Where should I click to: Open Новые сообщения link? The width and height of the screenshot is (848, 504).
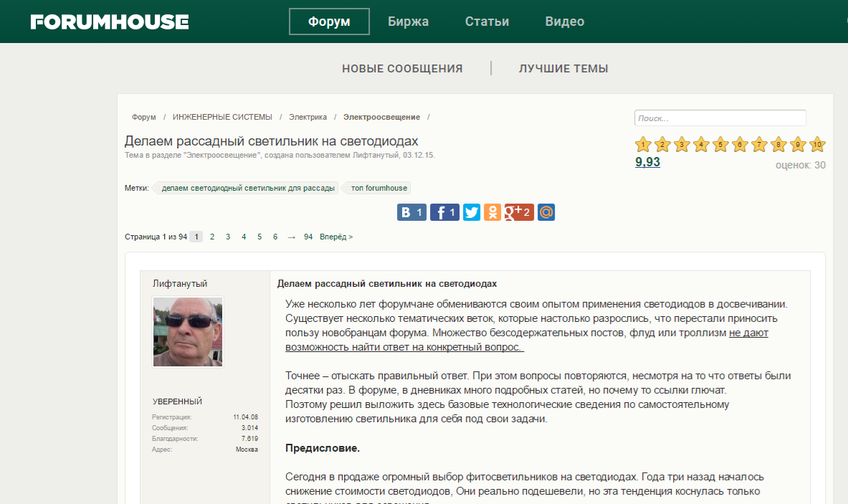click(402, 69)
